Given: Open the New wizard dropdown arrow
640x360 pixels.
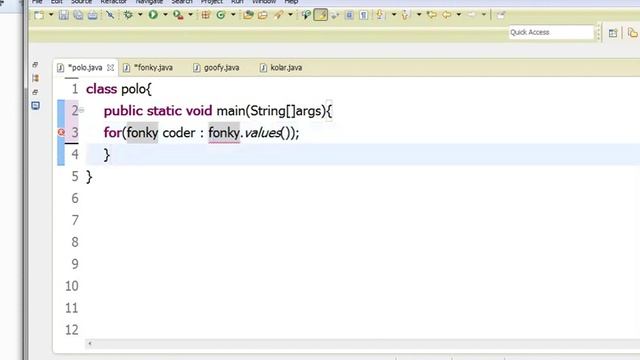Looking at the screenshot, I should pyautogui.click(x=51, y=15).
